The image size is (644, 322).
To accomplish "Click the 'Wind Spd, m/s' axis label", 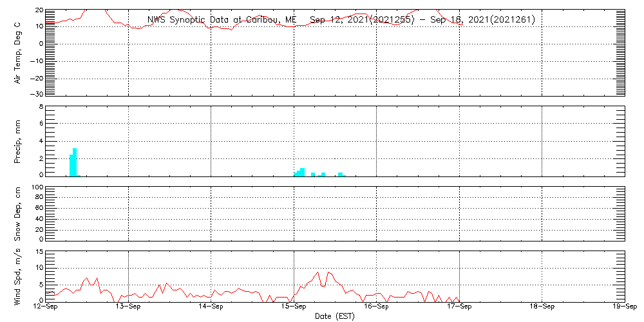I will [x=18, y=276].
